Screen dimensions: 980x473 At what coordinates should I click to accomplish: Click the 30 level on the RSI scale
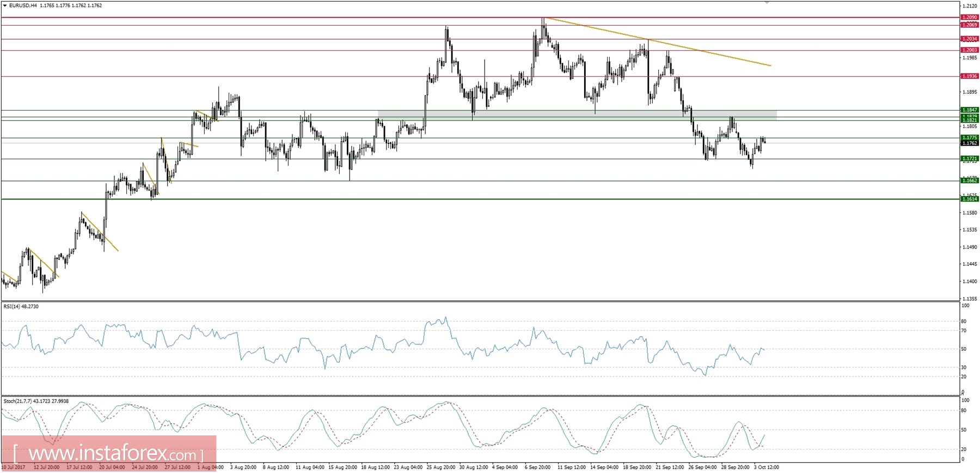pos(964,367)
